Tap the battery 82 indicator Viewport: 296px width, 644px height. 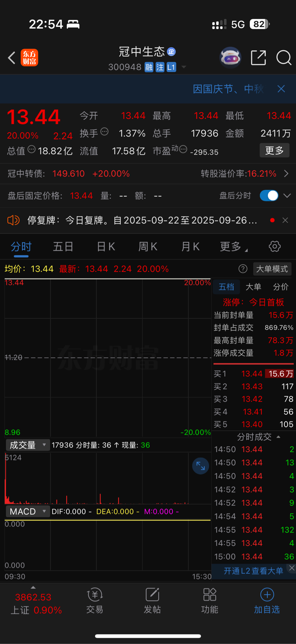[x=260, y=24]
